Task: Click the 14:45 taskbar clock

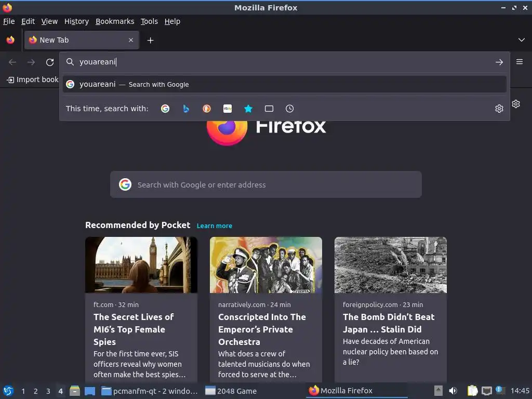Action: click(520, 391)
